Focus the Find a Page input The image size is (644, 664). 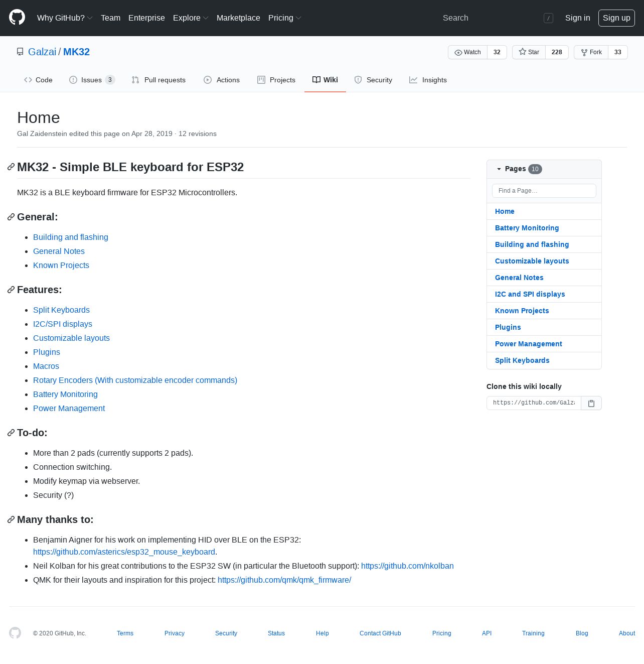click(x=544, y=191)
